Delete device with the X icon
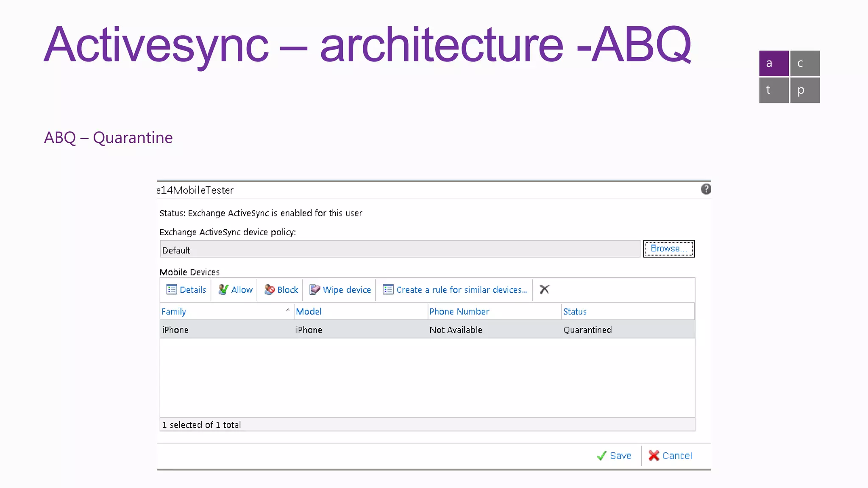The width and height of the screenshot is (868, 488). 544,289
